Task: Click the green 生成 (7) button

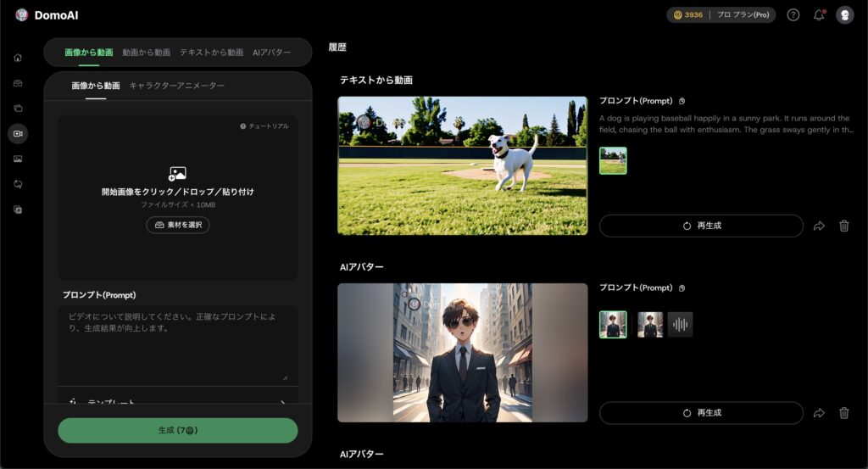Action: click(x=178, y=430)
